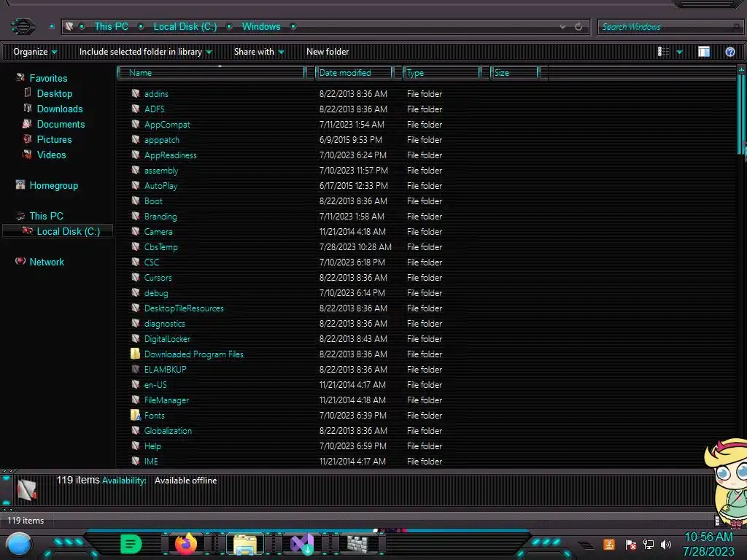The width and height of the screenshot is (747, 560).
Task: Click the Back navigation orb button
Action: tap(23, 26)
